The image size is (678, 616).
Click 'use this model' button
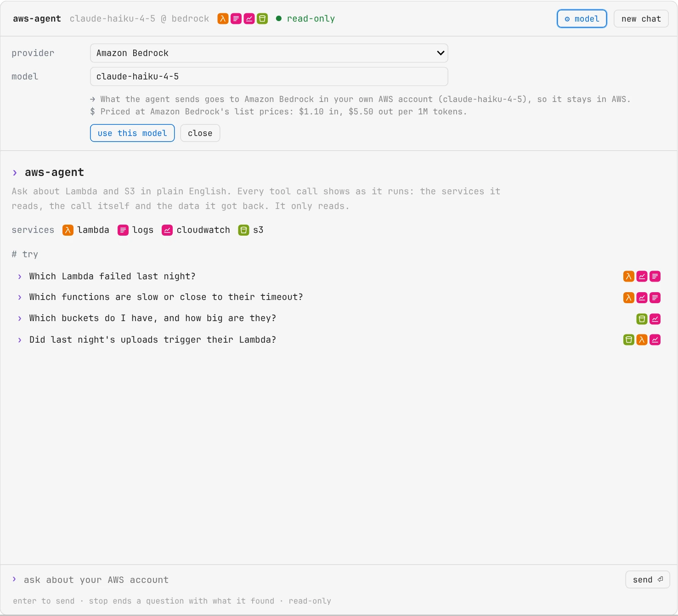132,133
